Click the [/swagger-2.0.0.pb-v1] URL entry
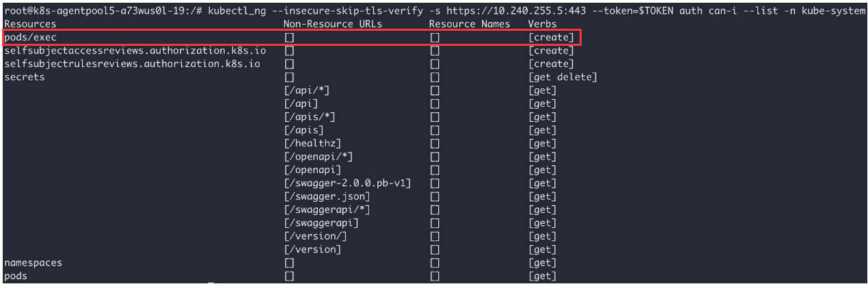Screen dimensions: 868x284 (x=347, y=183)
